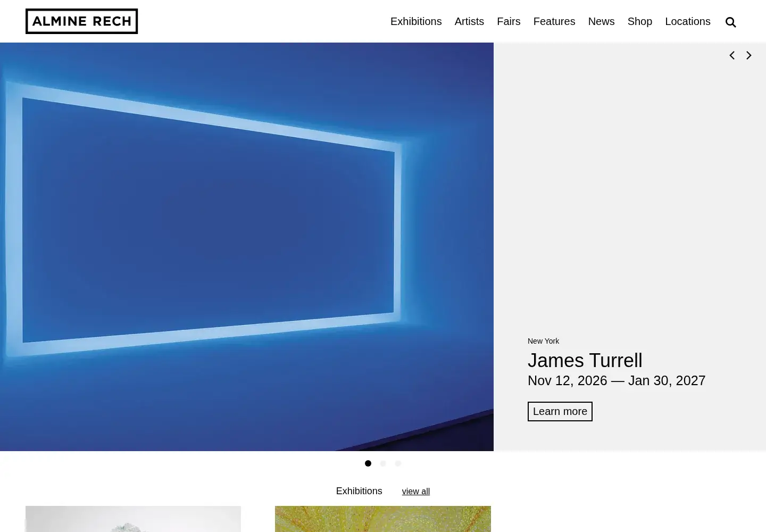Viewport: 766px width, 532px height.
Task: Go to the Artists page
Action: [469, 21]
